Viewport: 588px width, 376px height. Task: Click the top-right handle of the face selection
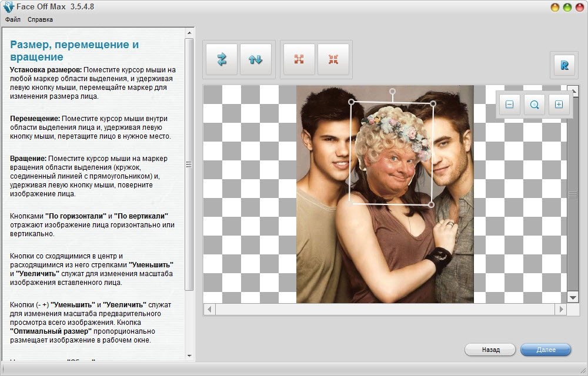(x=433, y=103)
